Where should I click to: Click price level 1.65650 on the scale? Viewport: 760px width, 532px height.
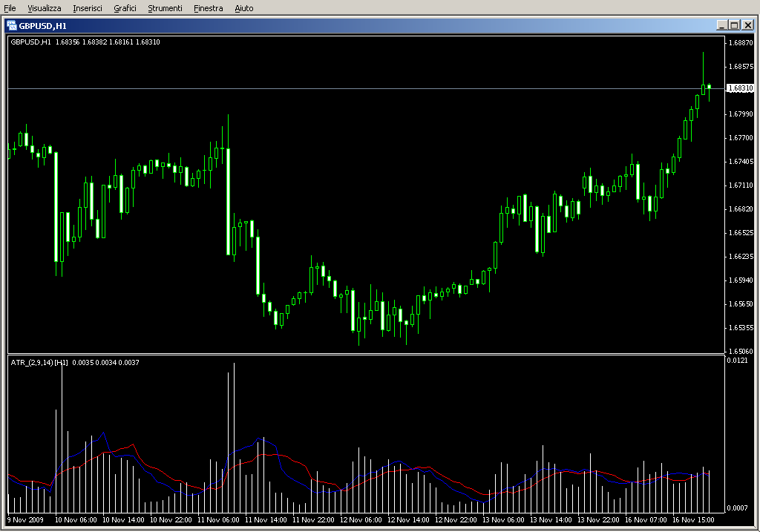[x=741, y=303]
